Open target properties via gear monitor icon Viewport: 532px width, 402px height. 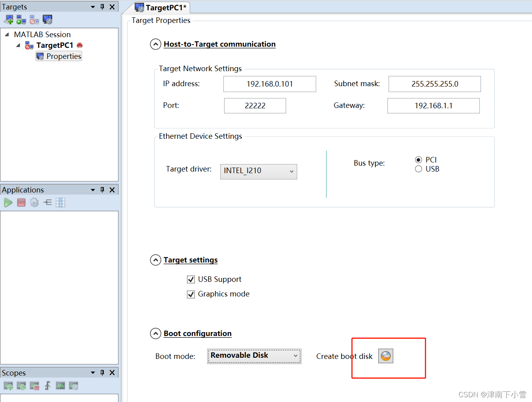[47, 19]
